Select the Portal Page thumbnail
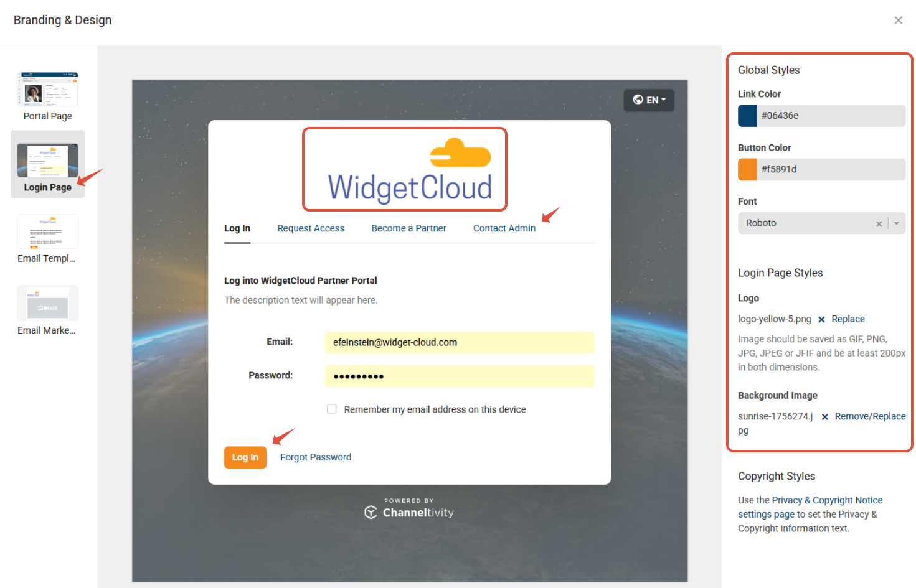Image resolution: width=916 pixels, height=588 pixels. [x=47, y=96]
